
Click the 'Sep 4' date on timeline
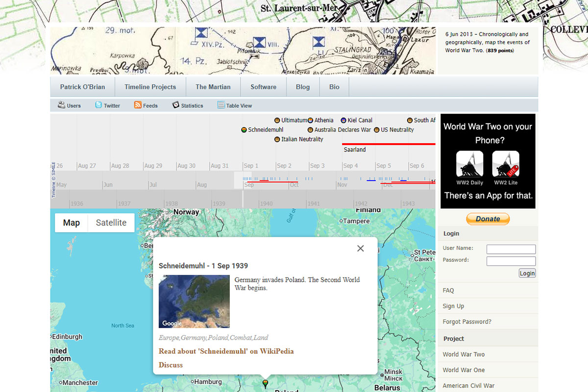click(x=350, y=166)
